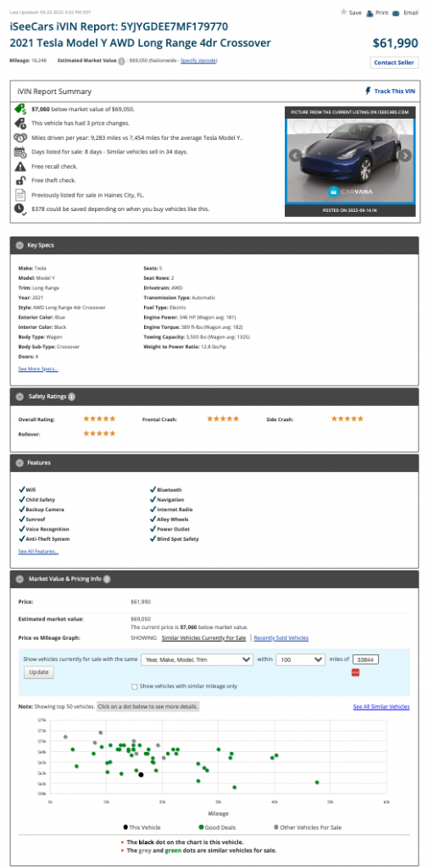This screenshot has width=428, height=868.
Task: Enable Show vehicles with similar mileage only
Action: click(135, 687)
